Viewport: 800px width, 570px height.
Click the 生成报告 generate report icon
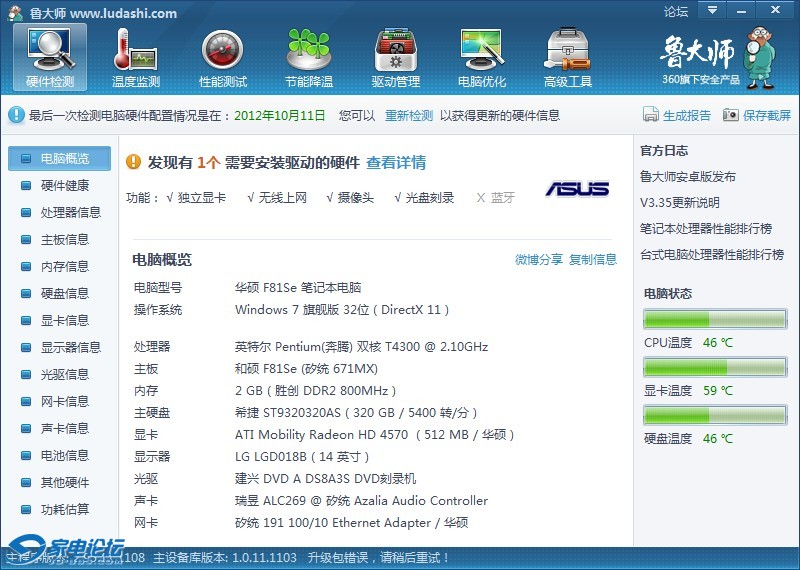(x=650, y=115)
